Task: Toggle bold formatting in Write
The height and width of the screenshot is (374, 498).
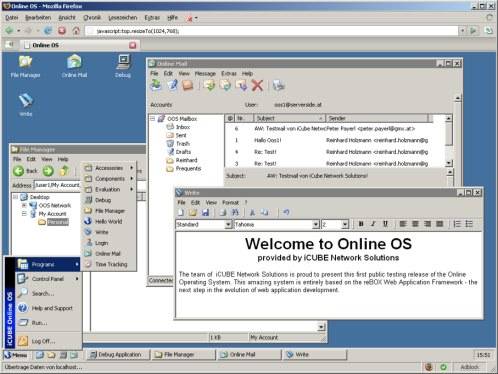Action: (x=361, y=224)
